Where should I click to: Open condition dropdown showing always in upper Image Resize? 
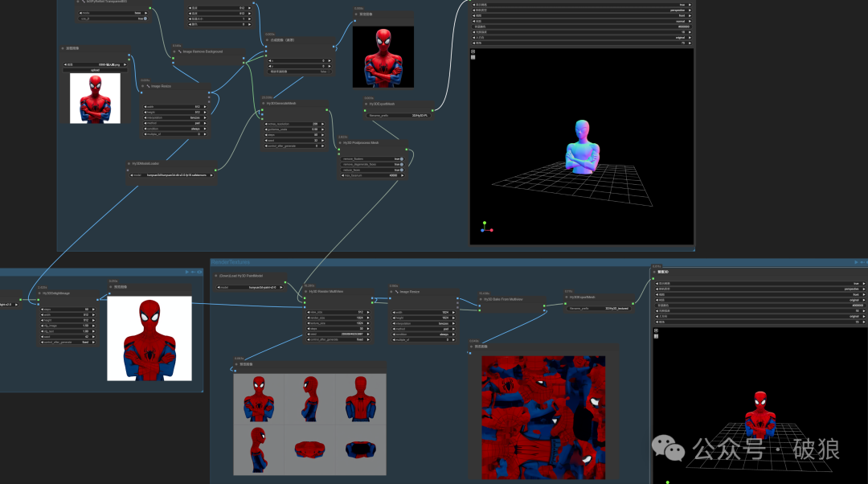click(175, 129)
